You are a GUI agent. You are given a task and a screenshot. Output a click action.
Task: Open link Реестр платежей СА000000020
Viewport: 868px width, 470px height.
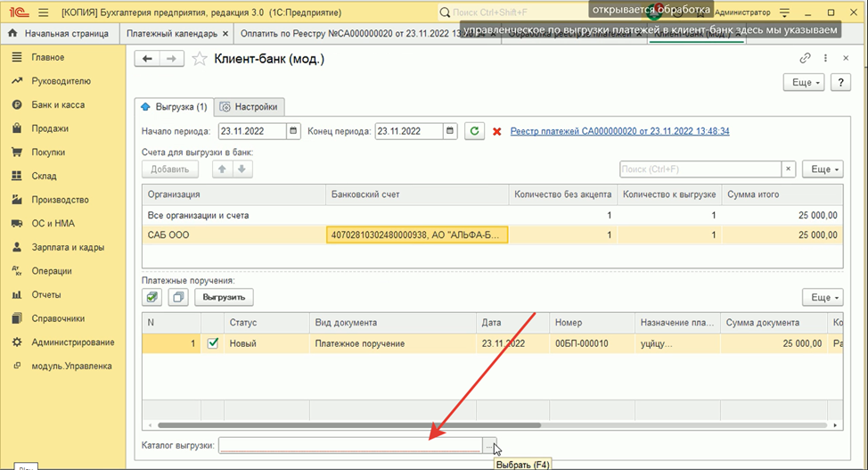(x=619, y=131)
